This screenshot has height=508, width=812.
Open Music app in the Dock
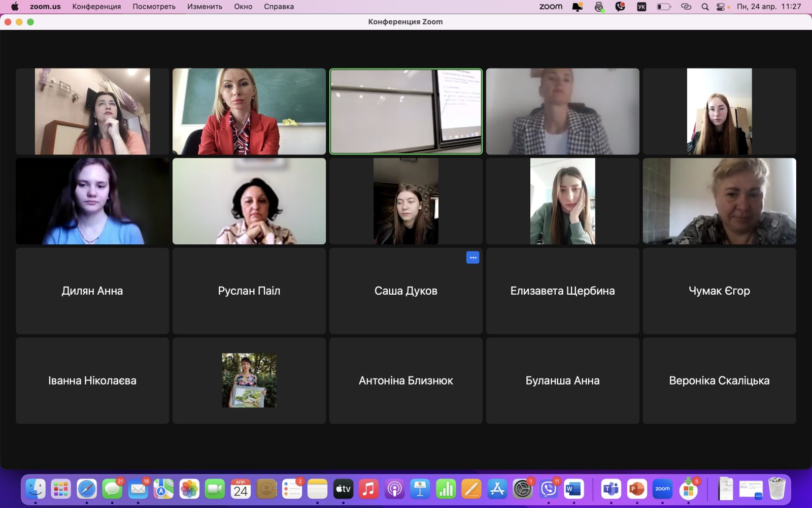point(368,489)
